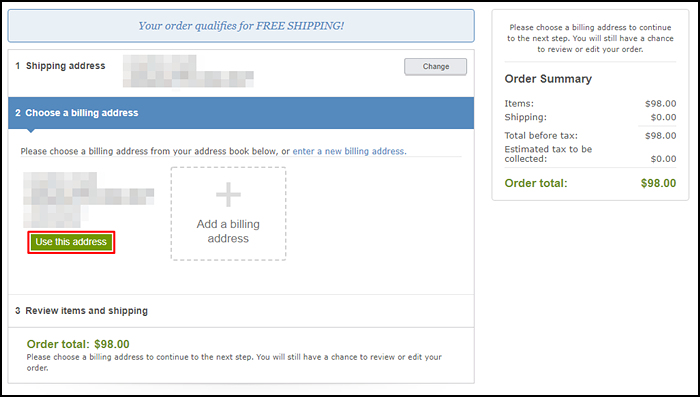Image resolution: width=700 pixels, height=397 pixels.
Task: Click the Order Summary heading
Action: pyautogui.click(x=548, y=79)
